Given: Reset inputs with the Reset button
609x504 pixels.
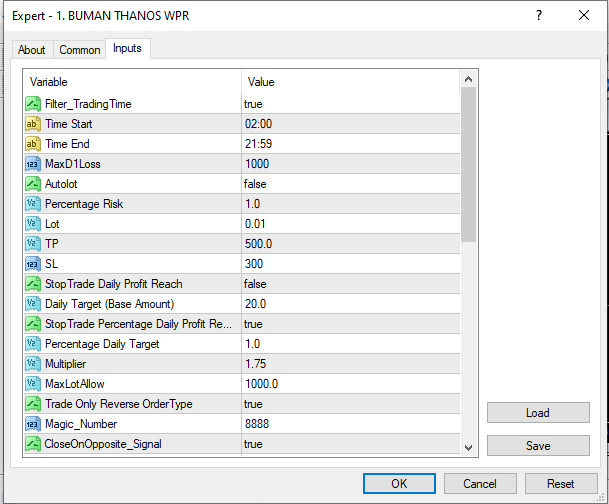Looking at the screenshot, I should tap(561, 483).
